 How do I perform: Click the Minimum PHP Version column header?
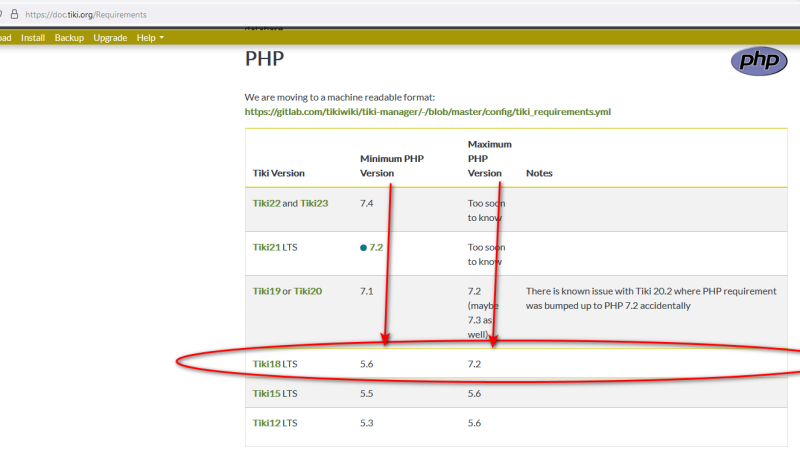392,166
